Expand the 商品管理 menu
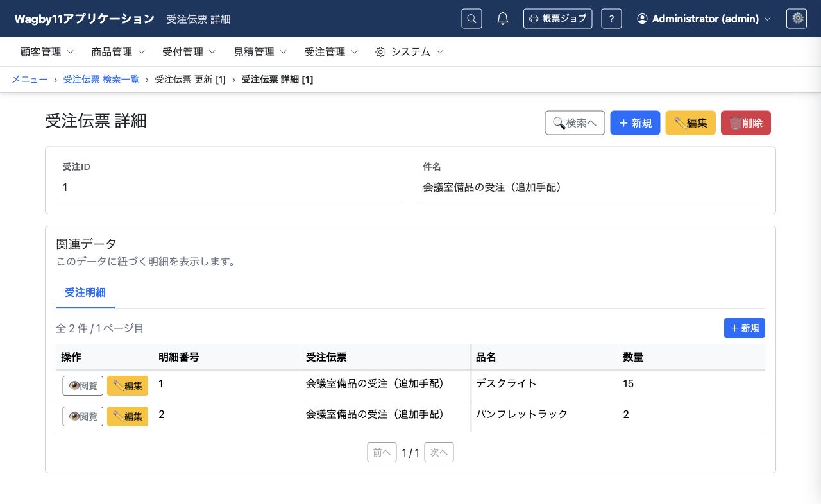The height and width of the screenshot is (504, 821). [118, 52]
